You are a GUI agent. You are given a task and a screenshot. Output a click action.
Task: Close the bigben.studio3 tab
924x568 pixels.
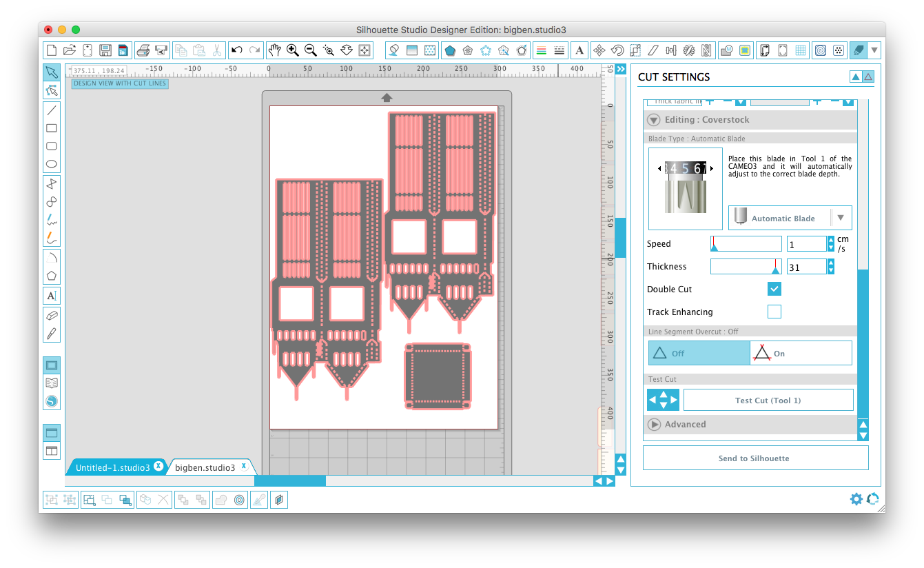[x=243, y=466]
